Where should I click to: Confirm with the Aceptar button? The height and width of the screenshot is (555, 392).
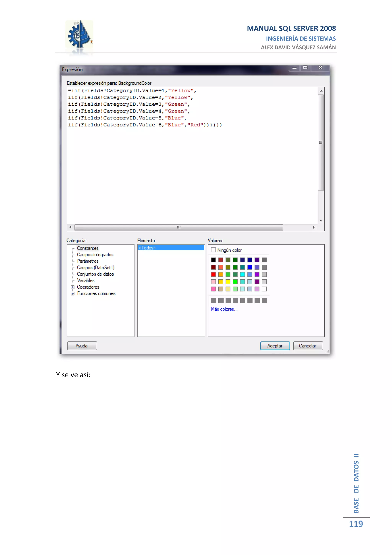(x=275, y=346)
